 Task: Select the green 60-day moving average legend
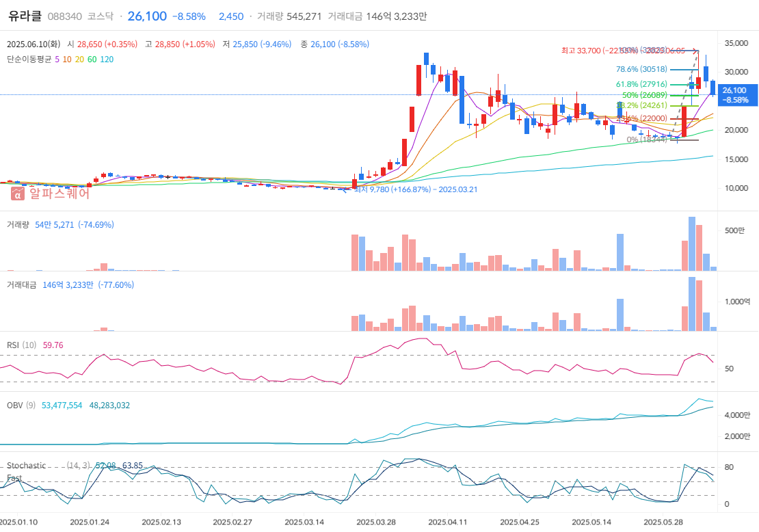tap(92, 59)
